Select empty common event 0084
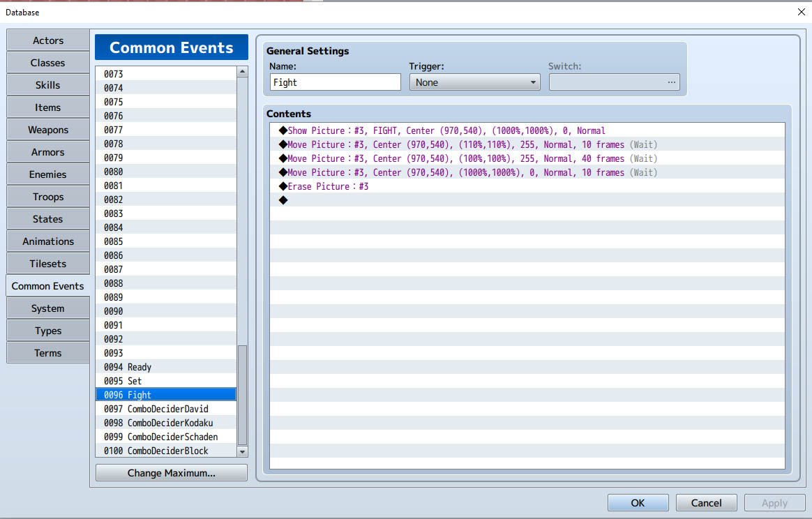 [166, 227]
